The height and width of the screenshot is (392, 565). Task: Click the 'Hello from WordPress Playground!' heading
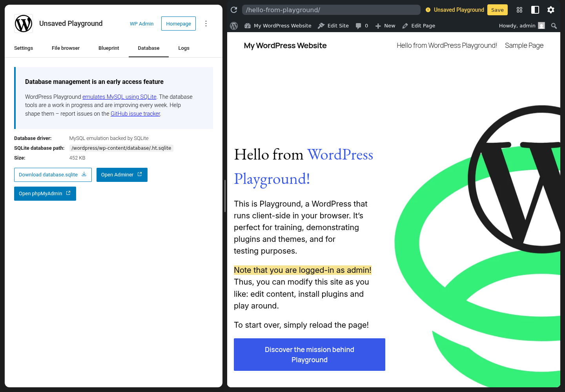tap(304, 167)
